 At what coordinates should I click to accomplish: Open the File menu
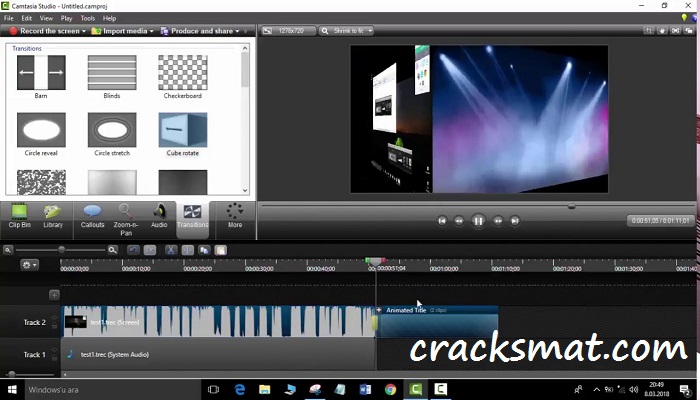[8, 18]
